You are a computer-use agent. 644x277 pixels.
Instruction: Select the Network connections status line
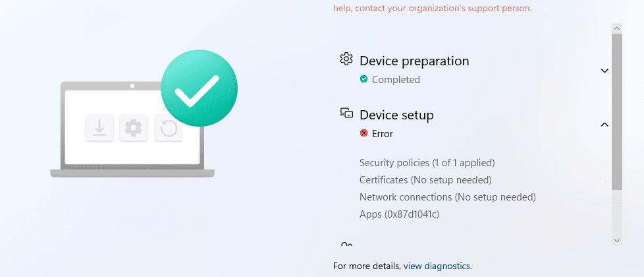[448, 197]
